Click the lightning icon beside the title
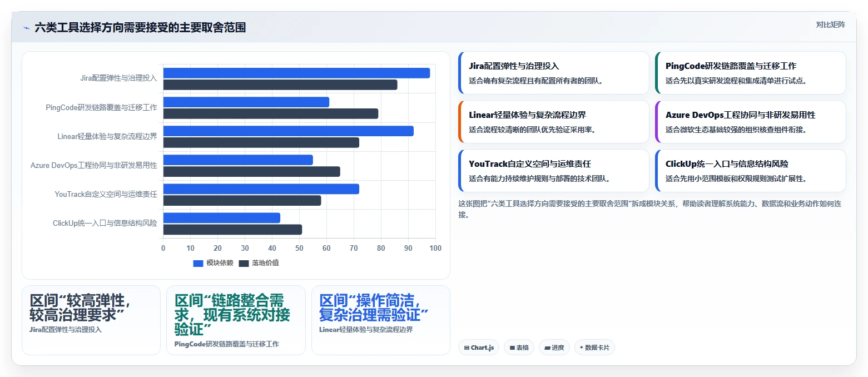This screenshot has width=868, height=377. click(x=26, y=28)
